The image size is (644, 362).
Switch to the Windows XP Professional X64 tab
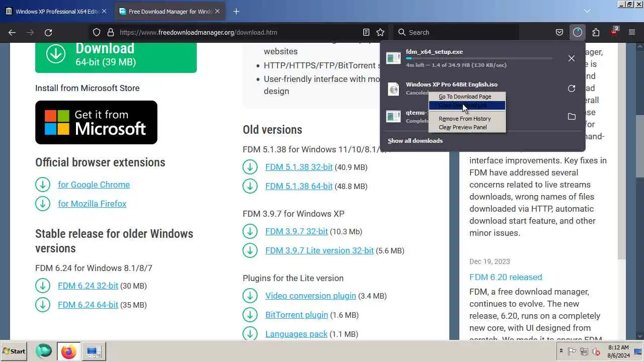56,11
